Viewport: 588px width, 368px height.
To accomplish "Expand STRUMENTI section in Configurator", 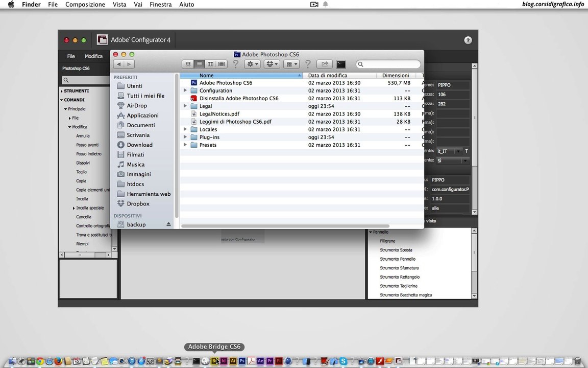I will [61, 91].
